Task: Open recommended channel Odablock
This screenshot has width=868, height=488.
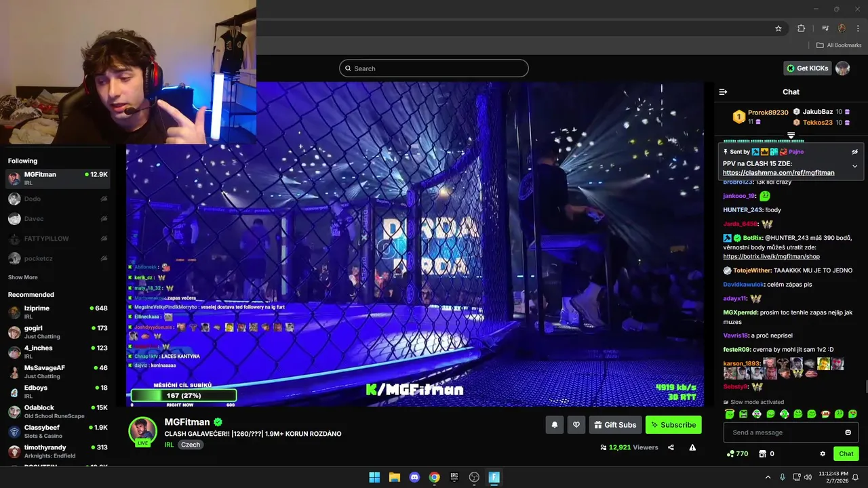Action: coord(58,411)
